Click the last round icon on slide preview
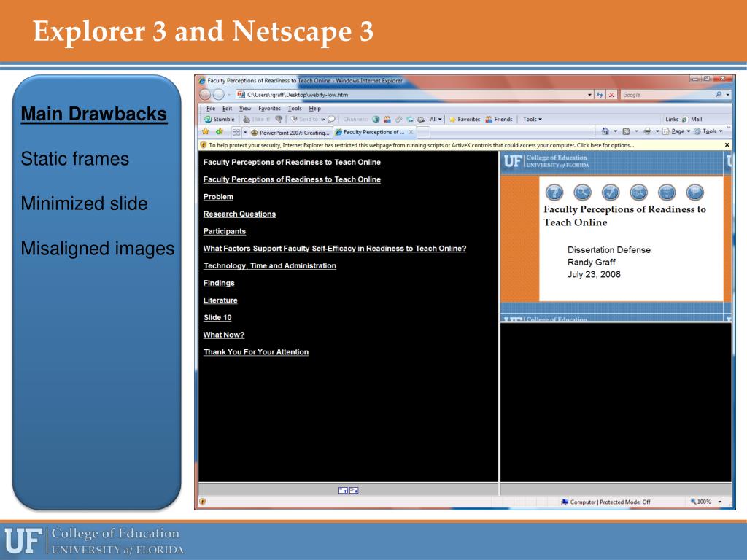This screenshot has width=747, height=560. [x=695, y=192]
